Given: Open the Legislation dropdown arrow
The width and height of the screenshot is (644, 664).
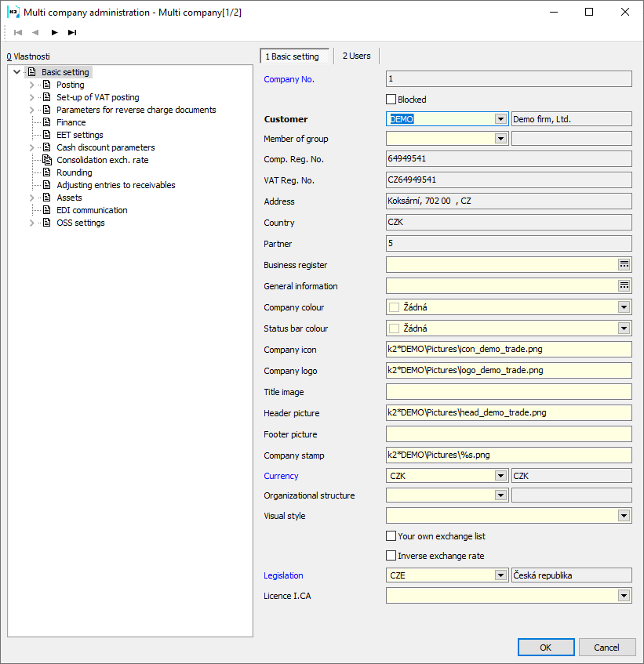Looking at the screenshot, I should point(500,575).
